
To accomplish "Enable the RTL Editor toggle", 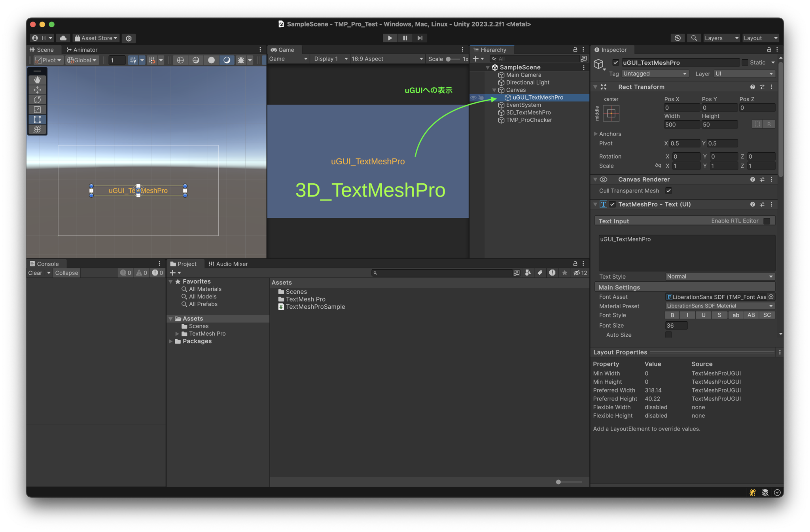I will [x=768, y=221].
